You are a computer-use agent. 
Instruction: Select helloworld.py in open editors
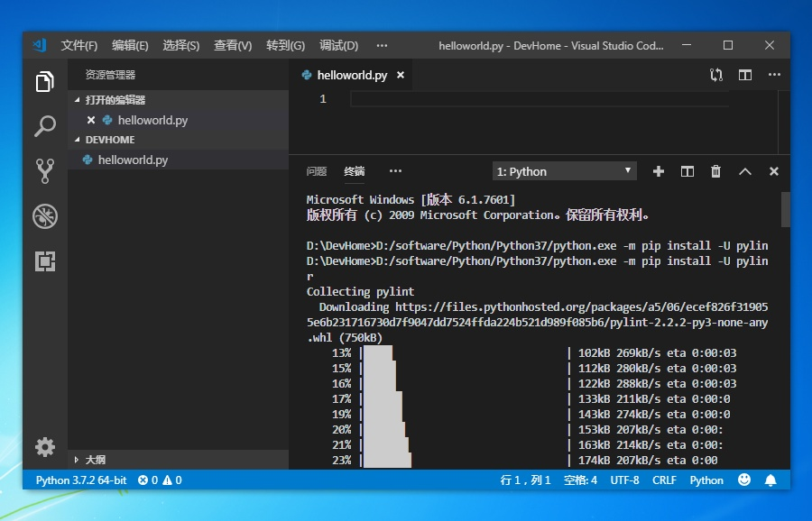pyautogui.click(x=178, y=120)
